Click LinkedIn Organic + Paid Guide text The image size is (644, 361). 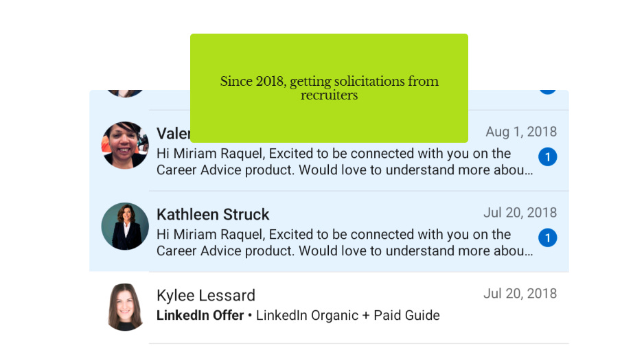(348, 316)
